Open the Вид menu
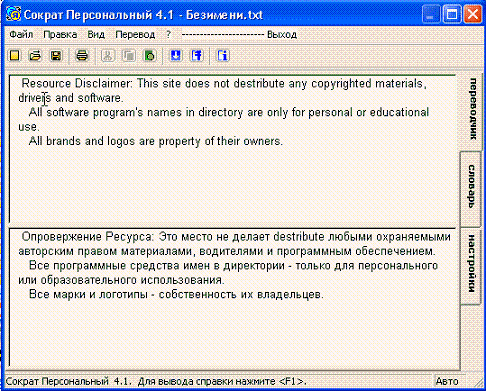This screenshot has height=391, width=486. 96,34
